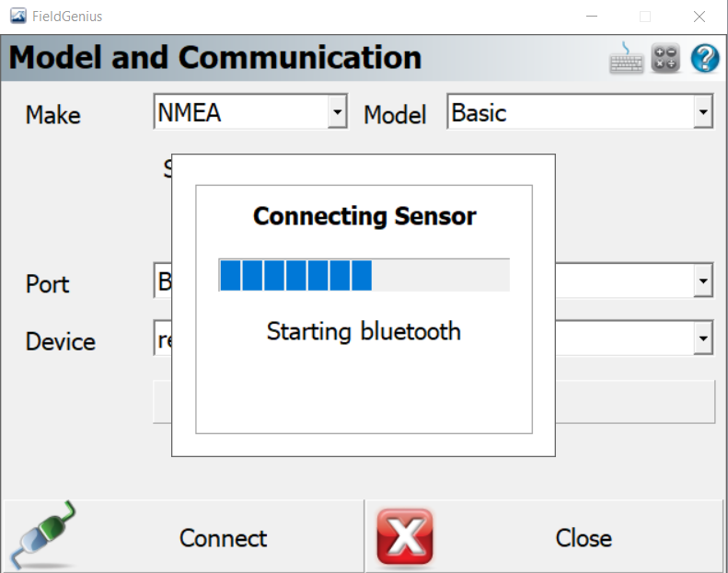
Task: Open the calculator icon in header
Action: coord(665,59)
